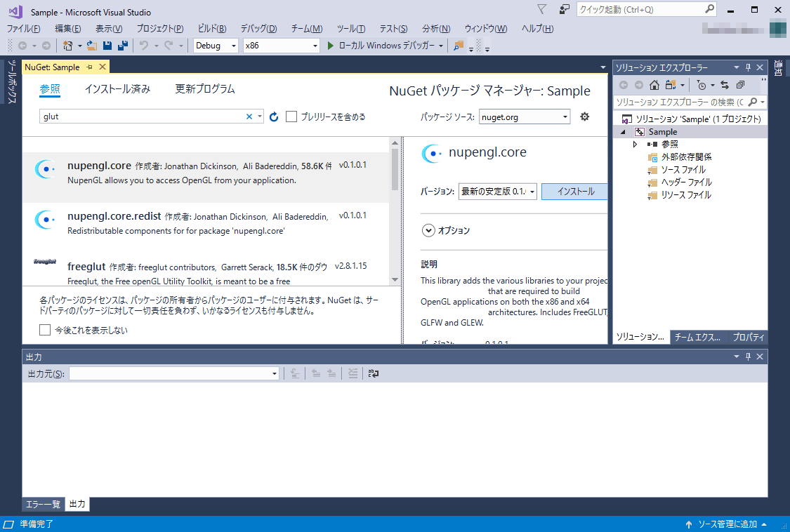The height and width of the screenshot is (532, 790).
Task: Click the package list scrollbar thumb
Action: [395, 168]
